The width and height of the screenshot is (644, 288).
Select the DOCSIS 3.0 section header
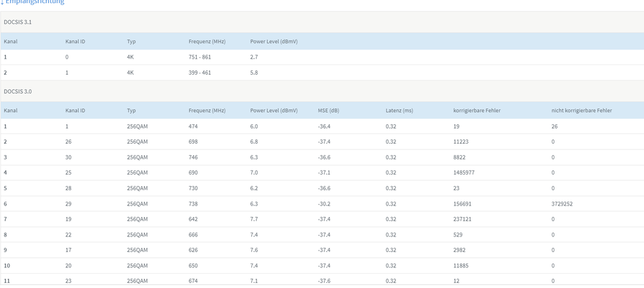click(17, 91)
